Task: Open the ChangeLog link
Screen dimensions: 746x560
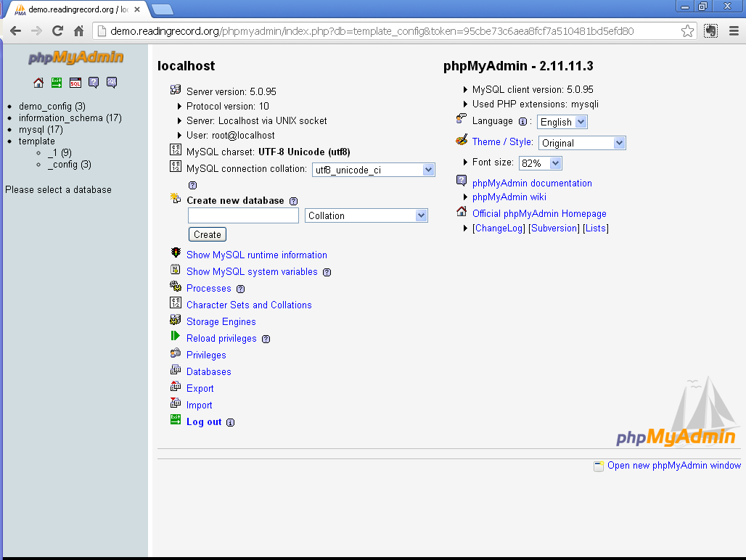Action: (499, 228)
